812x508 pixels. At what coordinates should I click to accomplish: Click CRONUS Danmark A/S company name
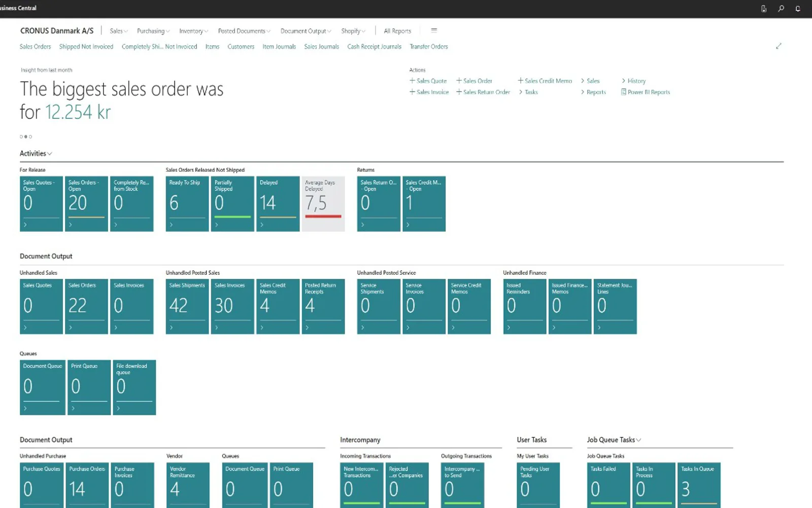coord(57,30)
